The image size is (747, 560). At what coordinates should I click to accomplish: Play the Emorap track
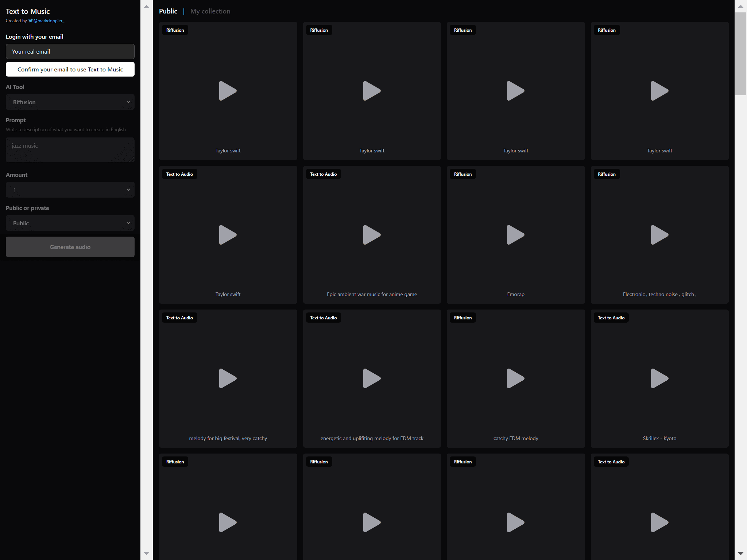(x=515, y=235)
